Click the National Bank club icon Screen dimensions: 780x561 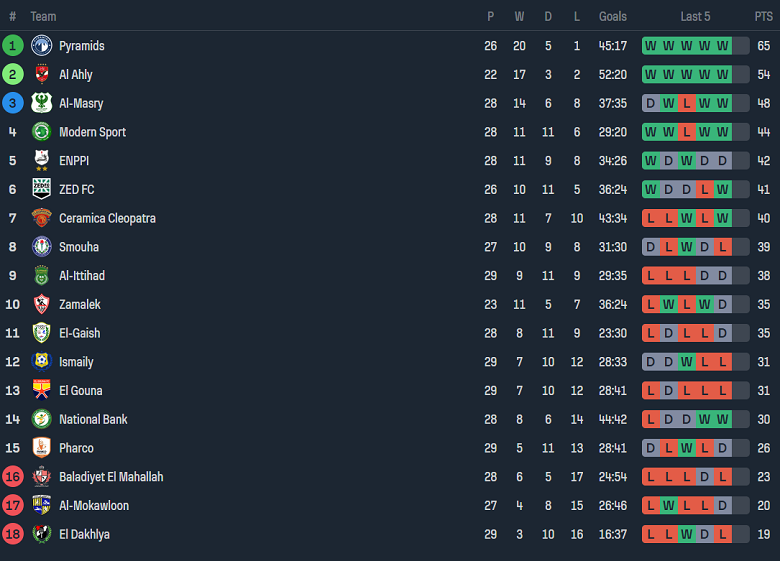pos(42,419)
